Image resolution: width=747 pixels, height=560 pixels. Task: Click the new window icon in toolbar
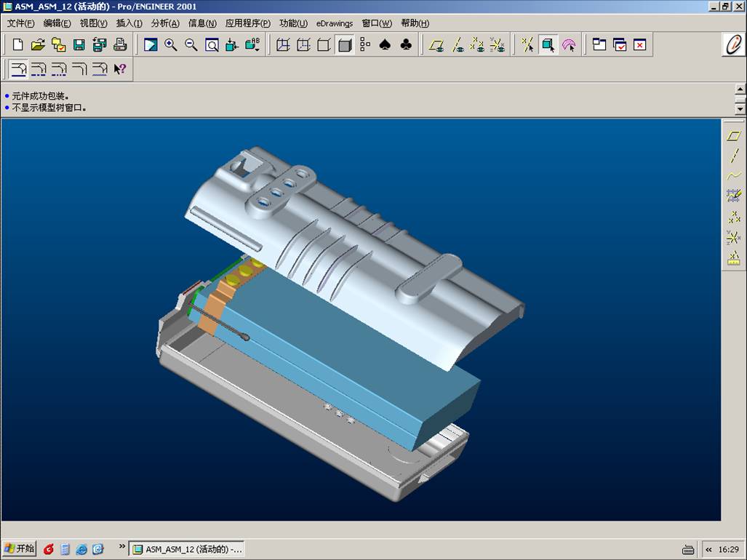[x=599, y=45]
